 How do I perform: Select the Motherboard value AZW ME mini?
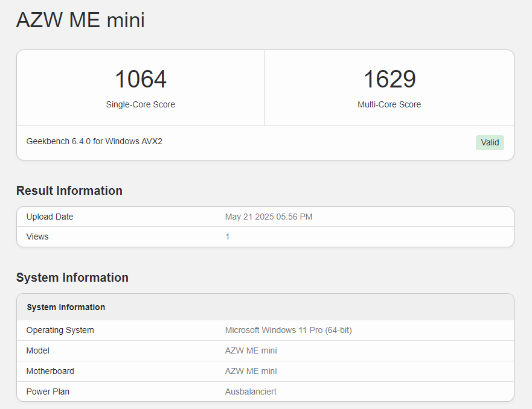point(251,371)
